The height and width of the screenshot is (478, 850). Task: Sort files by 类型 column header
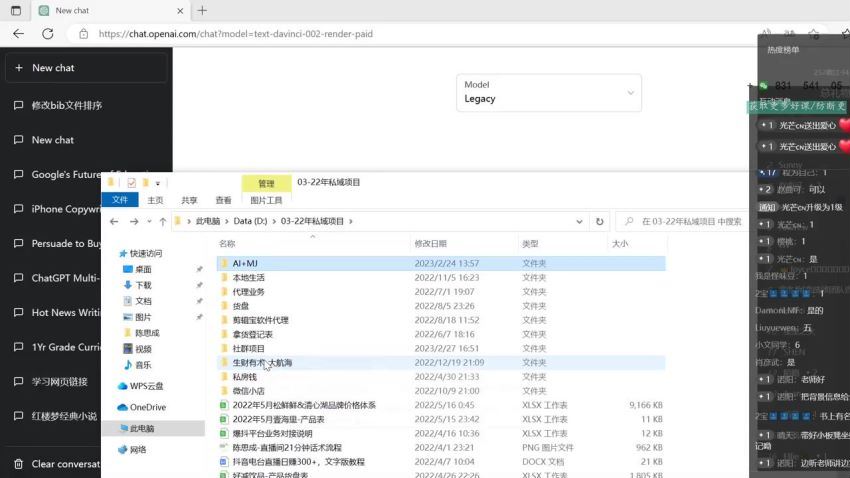[563, 243]
